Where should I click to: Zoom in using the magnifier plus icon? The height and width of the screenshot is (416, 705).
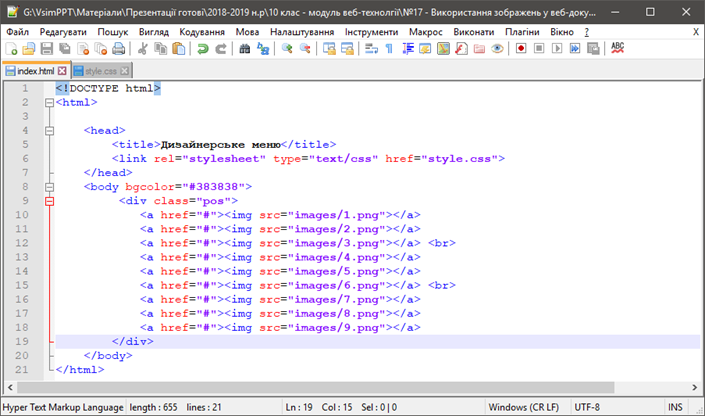287,49
